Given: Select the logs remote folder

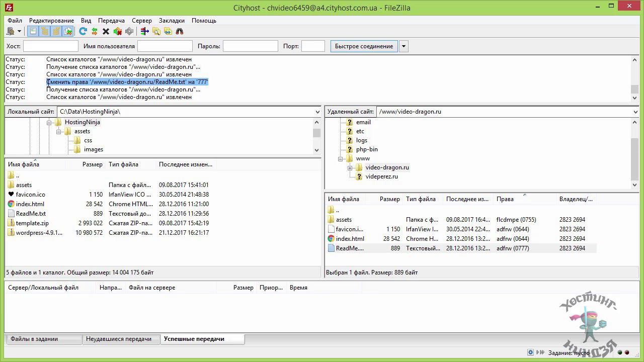Looking at the screenshot, I should click(362, 140).
